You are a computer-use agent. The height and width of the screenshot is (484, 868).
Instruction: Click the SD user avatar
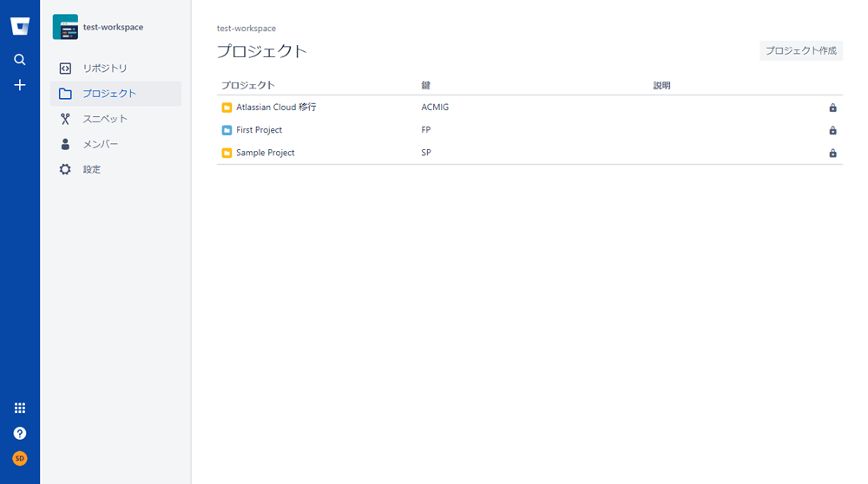click(20, 458)
